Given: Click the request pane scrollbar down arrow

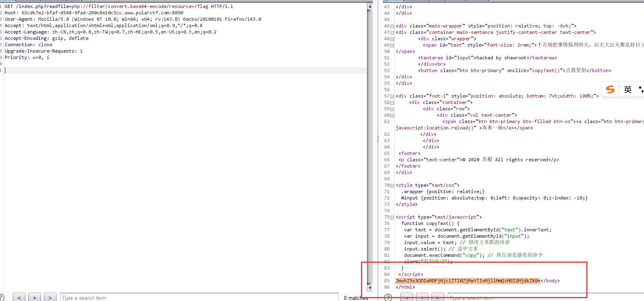Looking at the screenshot, I should (370, 287).
